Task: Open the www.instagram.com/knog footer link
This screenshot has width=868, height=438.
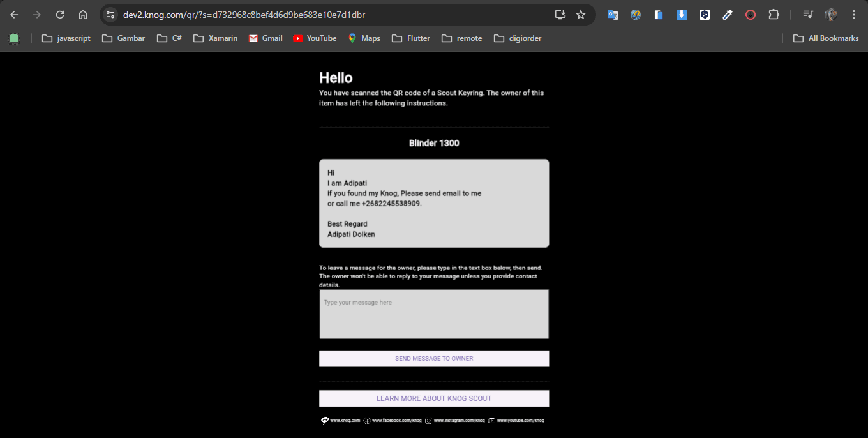Action: pyautogui.click(x=460, y=421)
